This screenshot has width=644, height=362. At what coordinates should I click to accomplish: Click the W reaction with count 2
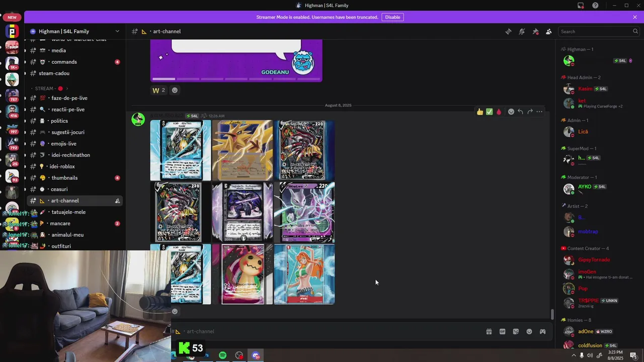pyautogui.click(x=159, y=90)
